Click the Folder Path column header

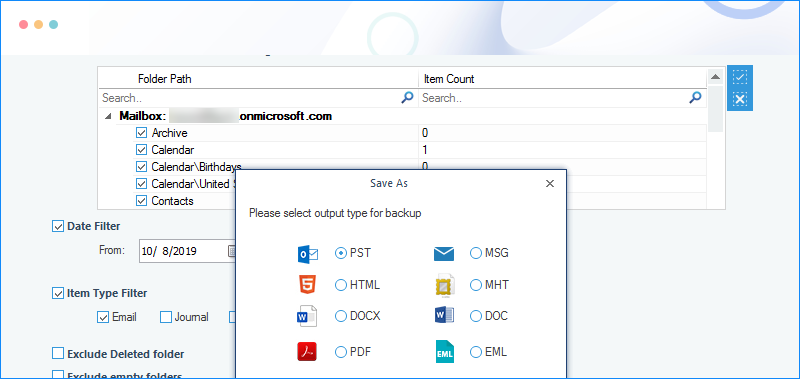(165, 79)
